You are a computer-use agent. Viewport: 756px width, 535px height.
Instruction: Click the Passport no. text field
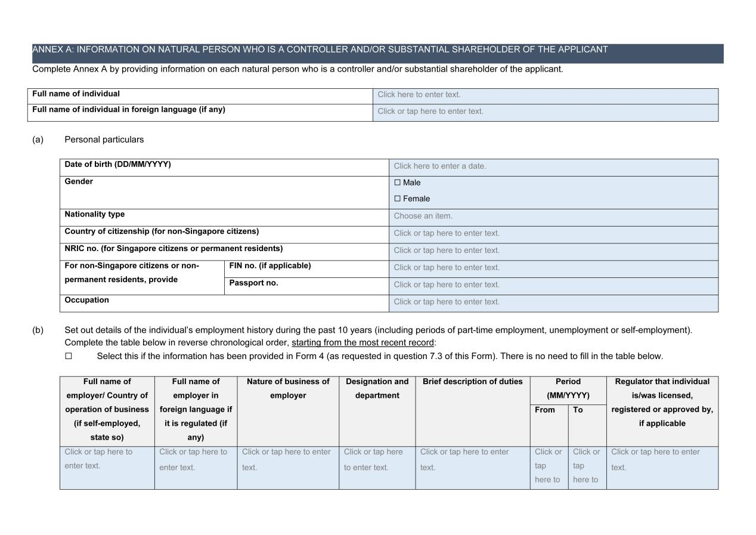pos(553,285)
